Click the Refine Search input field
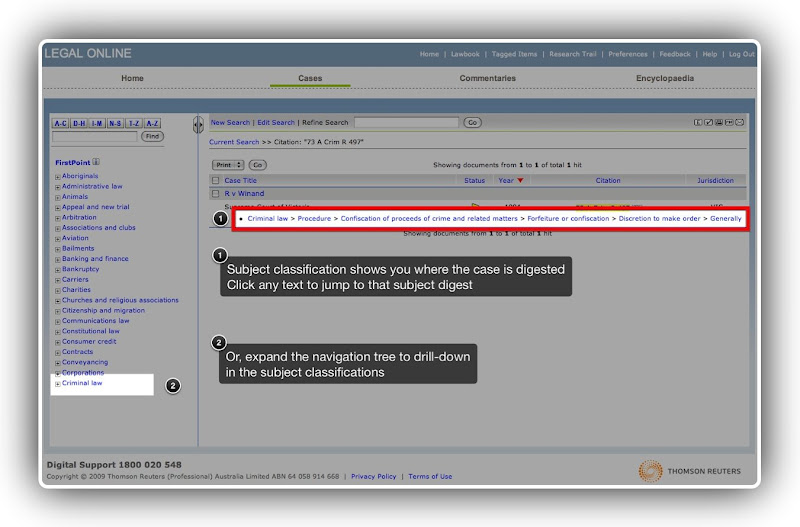This screenshot has height=527, width=800. pyautogui.click(x=407, y=122)
